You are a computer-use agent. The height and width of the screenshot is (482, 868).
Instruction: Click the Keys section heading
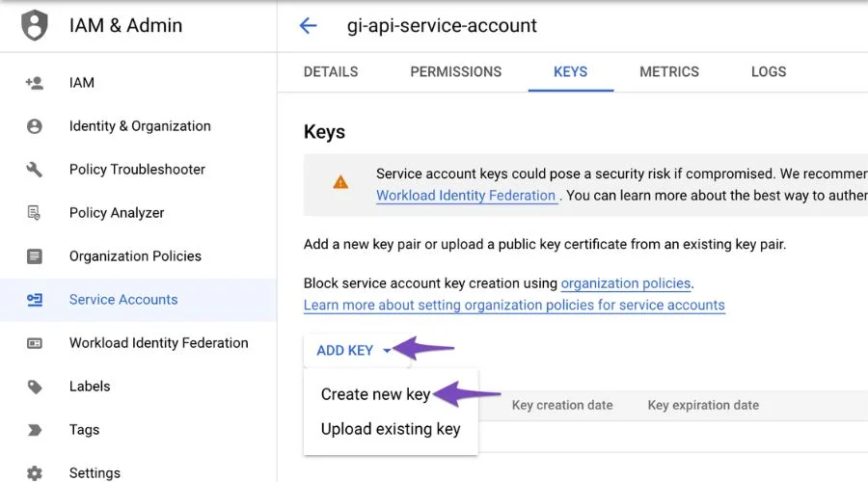tap(324, 132)
